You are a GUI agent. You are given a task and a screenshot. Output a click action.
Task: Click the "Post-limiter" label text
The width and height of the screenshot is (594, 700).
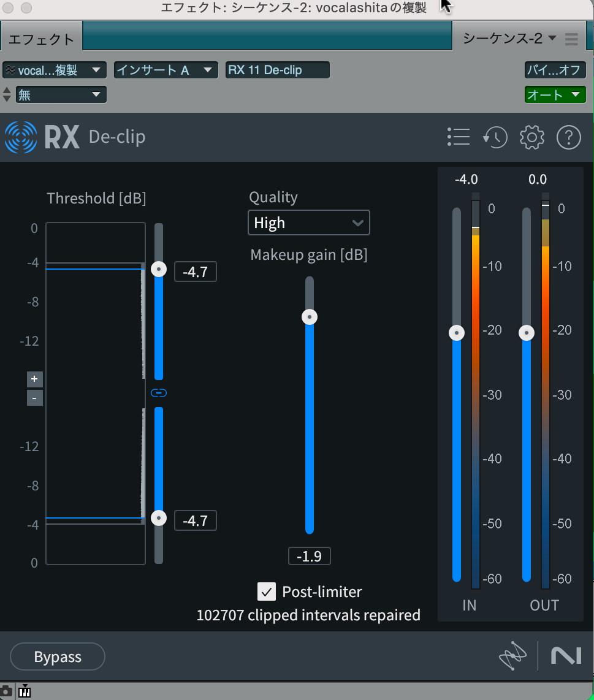pos(322,592)
